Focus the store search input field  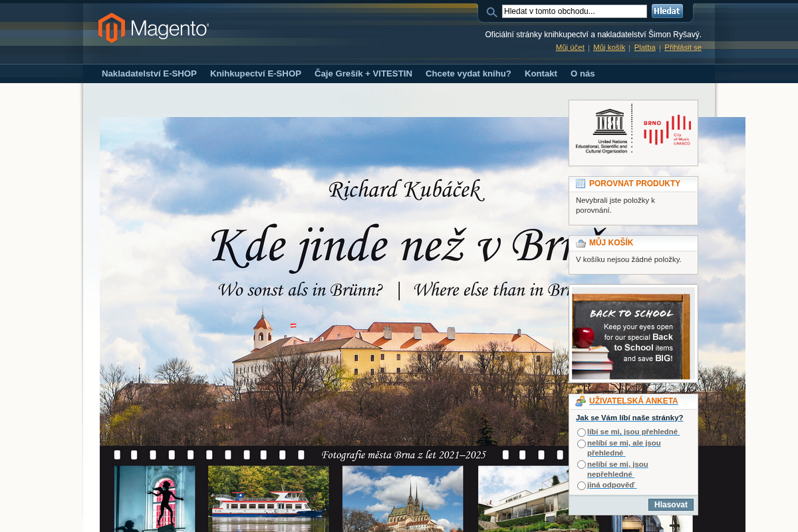[575, 11]
